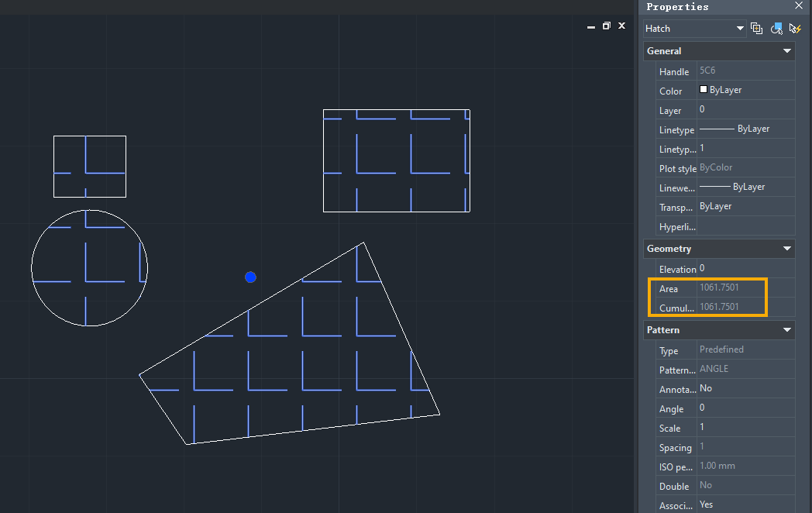Click the Pattern name ANGLE value
Screen dimensions: 812x513
714,369
